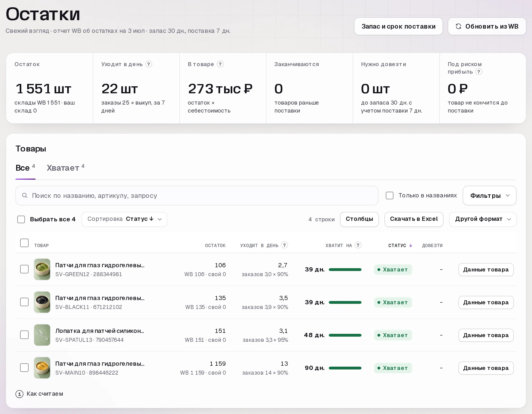Open Данные товара for SV-MAIN10
532x414 pixels.
486,368
